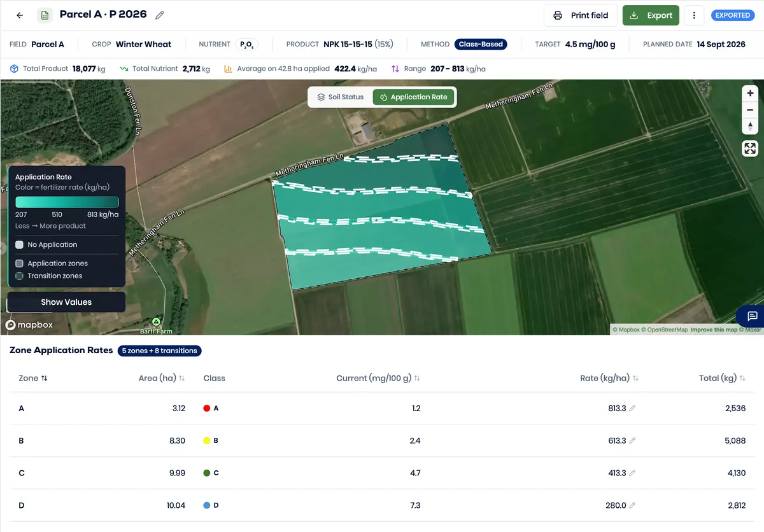This screenshot has height=532, width=764.
Task: Click the crop Winter Wheat text
Action: click(x=143, y=45)
